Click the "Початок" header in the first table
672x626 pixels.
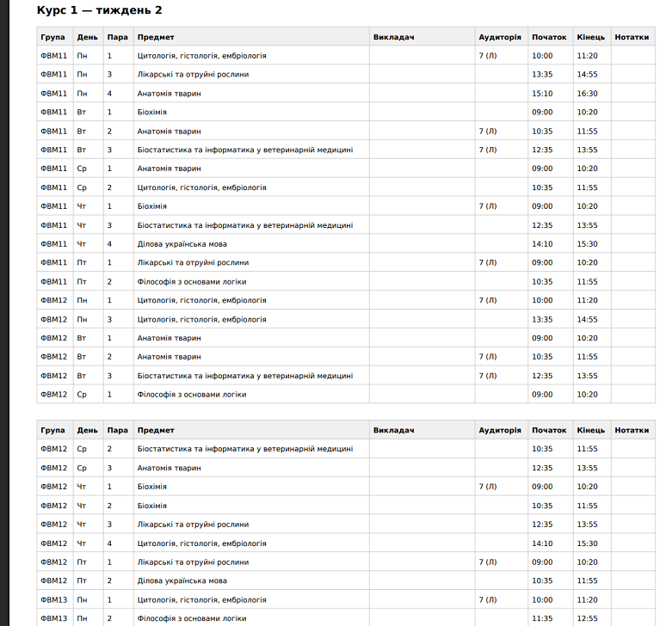549,37
